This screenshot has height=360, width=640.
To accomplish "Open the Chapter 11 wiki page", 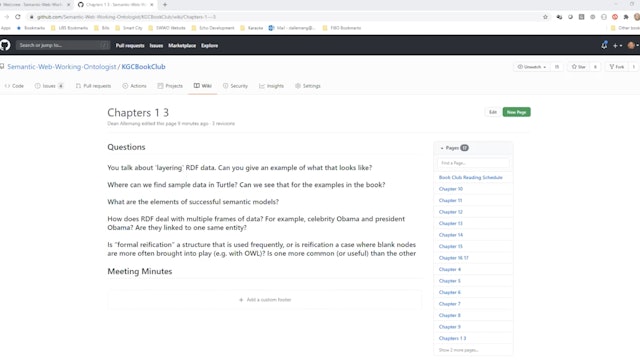I will coord(450,200).
